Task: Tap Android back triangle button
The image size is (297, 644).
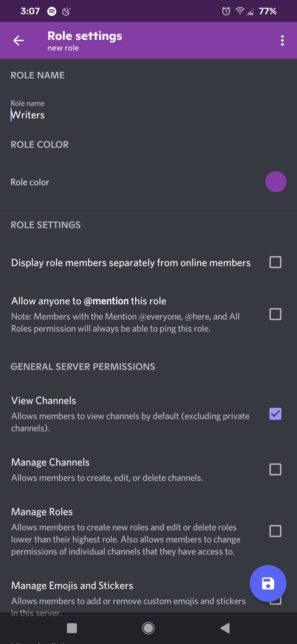Action: coord(225,628)
